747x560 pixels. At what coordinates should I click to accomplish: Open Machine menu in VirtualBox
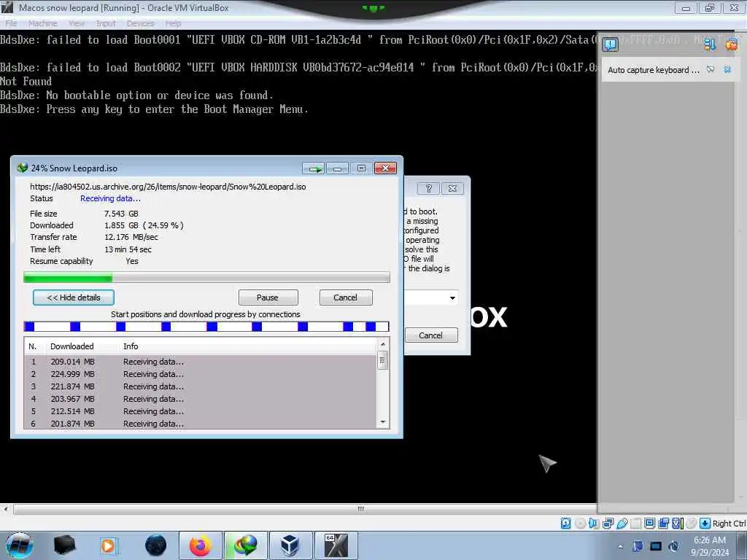[43, 23]
